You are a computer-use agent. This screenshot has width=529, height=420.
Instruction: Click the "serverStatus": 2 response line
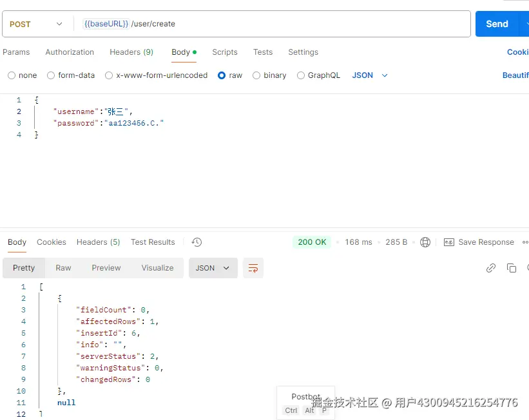point(117,356)
